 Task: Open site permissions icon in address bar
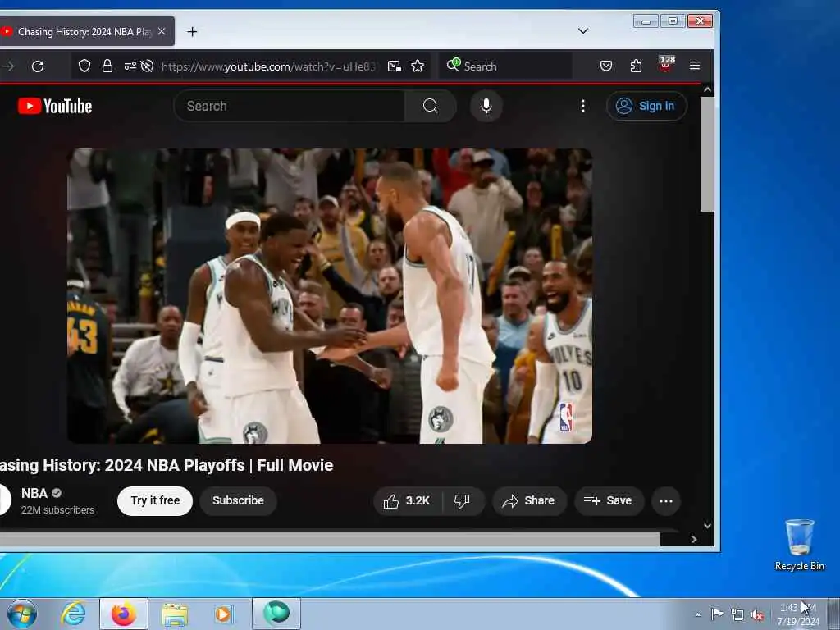point(130,66)
